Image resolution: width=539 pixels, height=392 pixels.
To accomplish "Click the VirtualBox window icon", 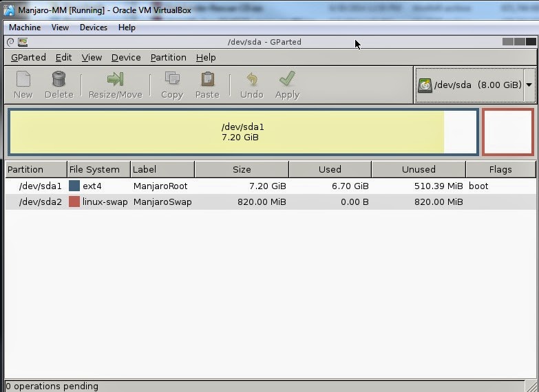I will (x=8, y=10).
